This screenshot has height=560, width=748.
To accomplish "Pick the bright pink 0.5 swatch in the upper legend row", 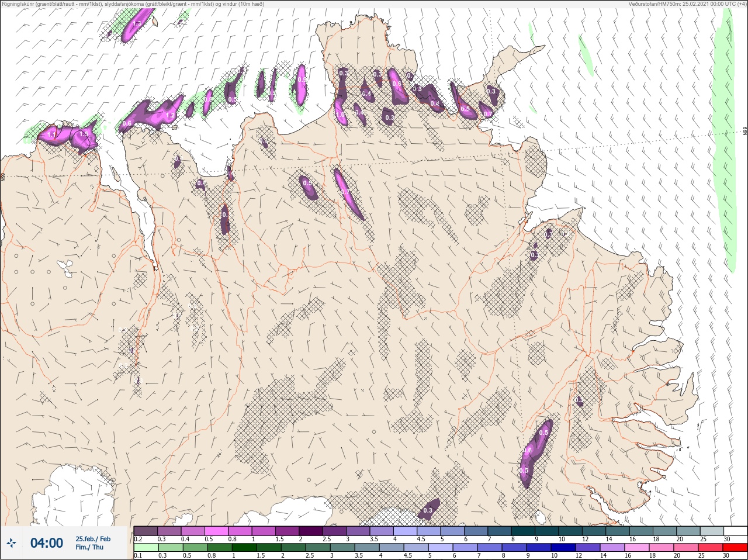I will [217, 531].
